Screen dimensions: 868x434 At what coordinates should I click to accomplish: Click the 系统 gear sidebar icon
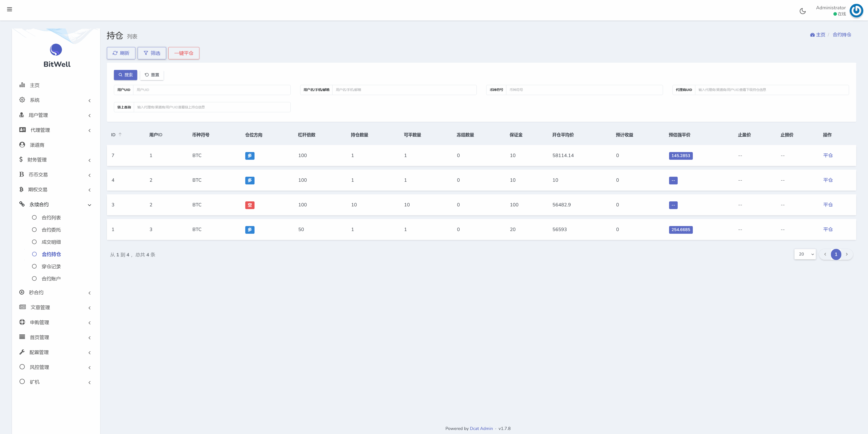pos(22,100)
